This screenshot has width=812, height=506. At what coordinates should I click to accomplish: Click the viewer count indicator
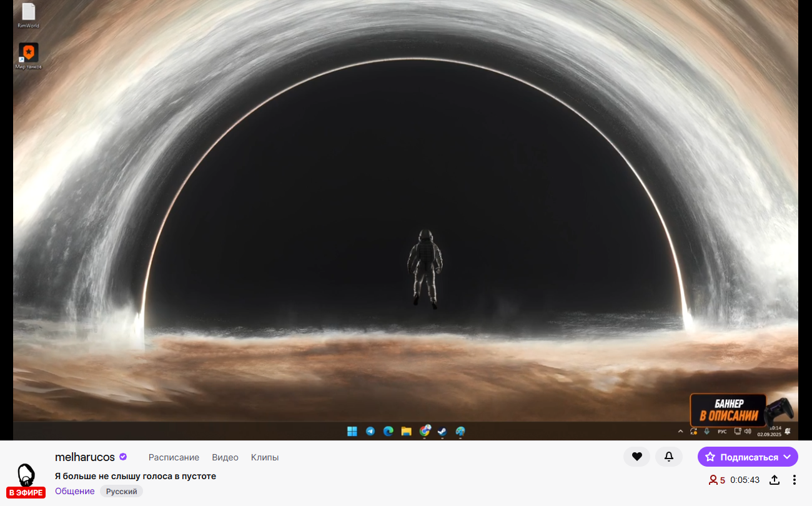coord(716,480)
